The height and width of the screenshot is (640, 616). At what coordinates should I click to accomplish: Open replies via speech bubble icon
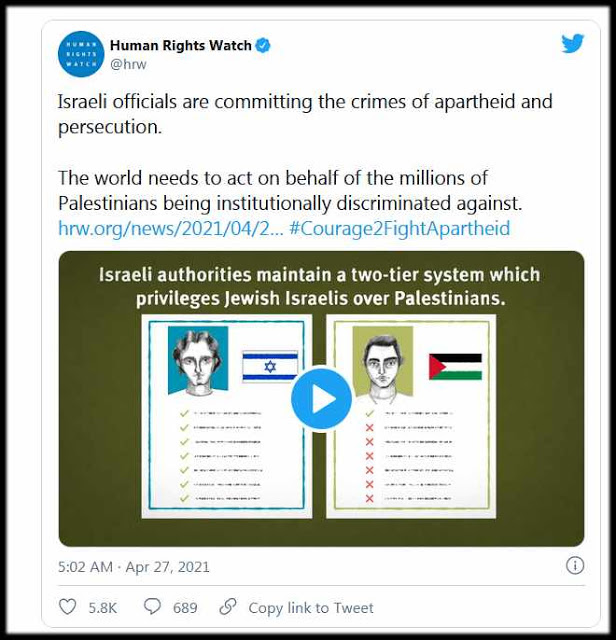(x=152, y=607)
